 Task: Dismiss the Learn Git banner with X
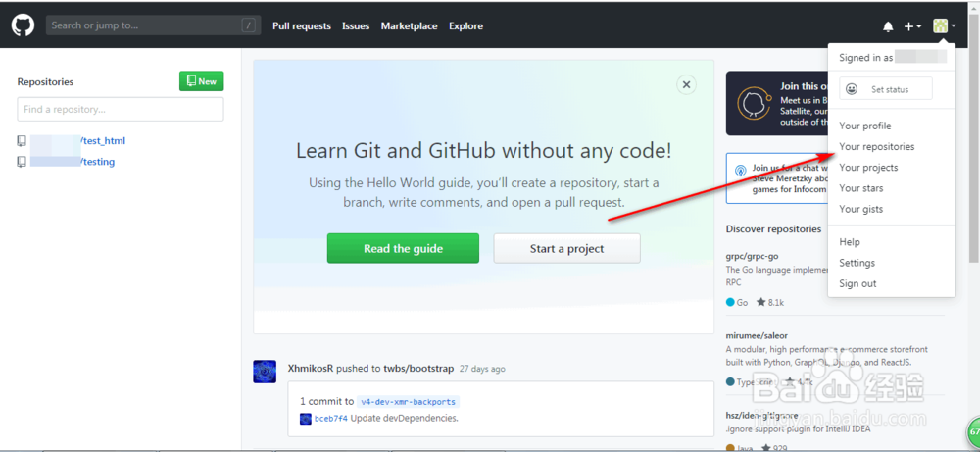686,84
